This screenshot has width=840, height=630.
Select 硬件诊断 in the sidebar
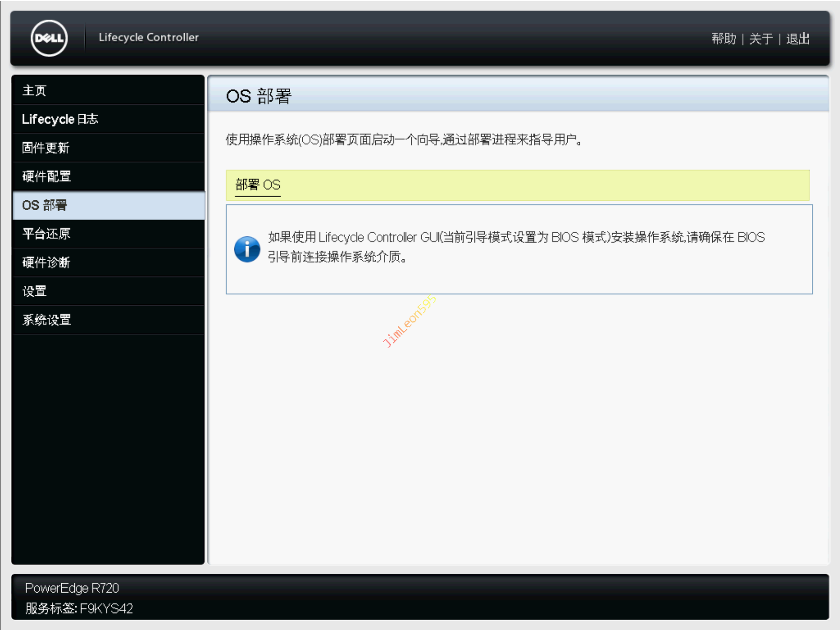pyautogui.click(x=46, y=263)
